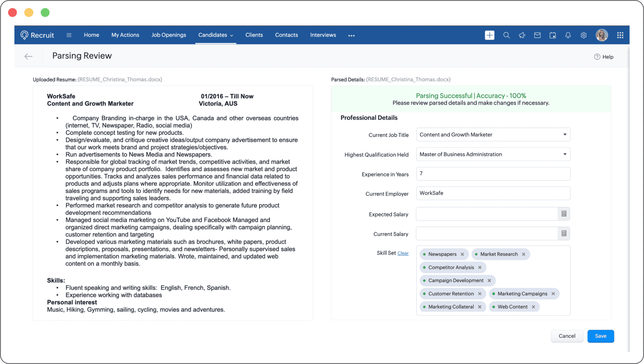Image resolution: width=644 pixels, height=364 pixels.
Task: Open the more modules ellipsis
Action: 351,36
